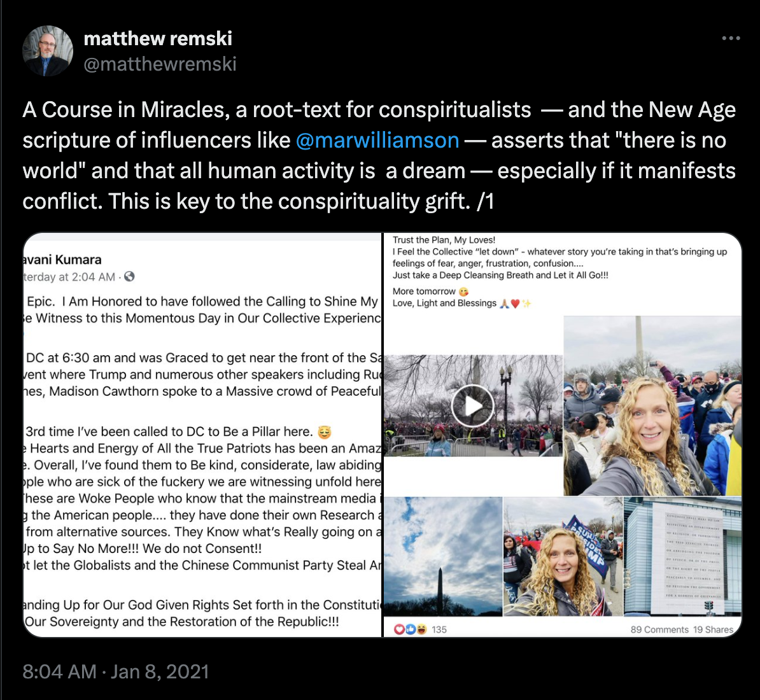Open the large selfie photo with crowd
This screenshot has height=700, width=760.
pyautogui.click(x=652, y=406)
